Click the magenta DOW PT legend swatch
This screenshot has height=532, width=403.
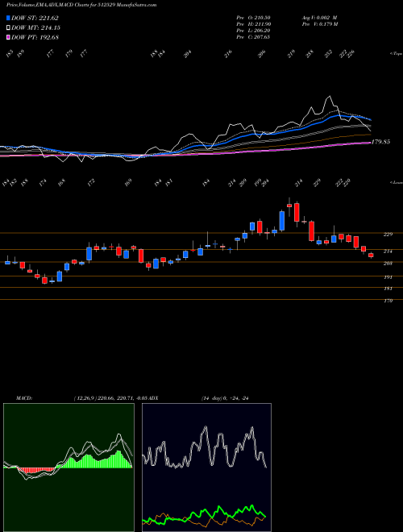(x=8, y=37)
